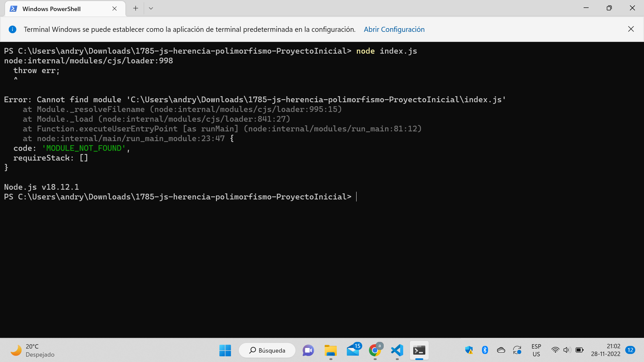Open the OneDrive cloud tray icon
This screenshot has width=644, height=362.
pos(501,350)
